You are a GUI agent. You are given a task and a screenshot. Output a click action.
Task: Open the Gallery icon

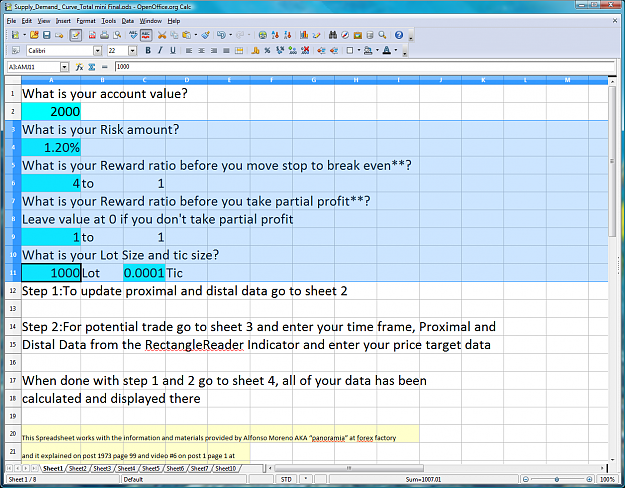point(358,35)
